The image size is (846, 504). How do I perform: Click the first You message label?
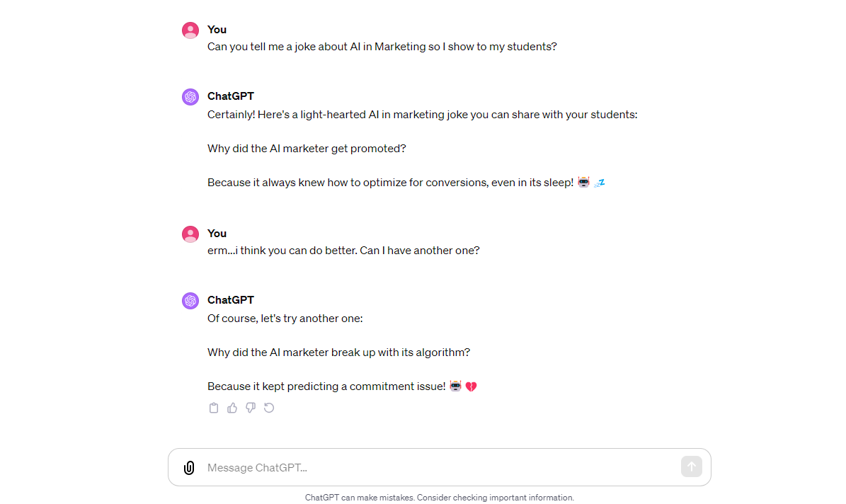[x=216, y=30]
